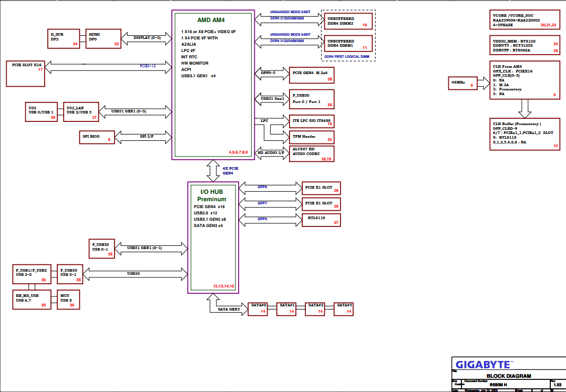Screen dimensions: 566x392
Task: Click the B550M H document number
Action: [x=498, y=385]
